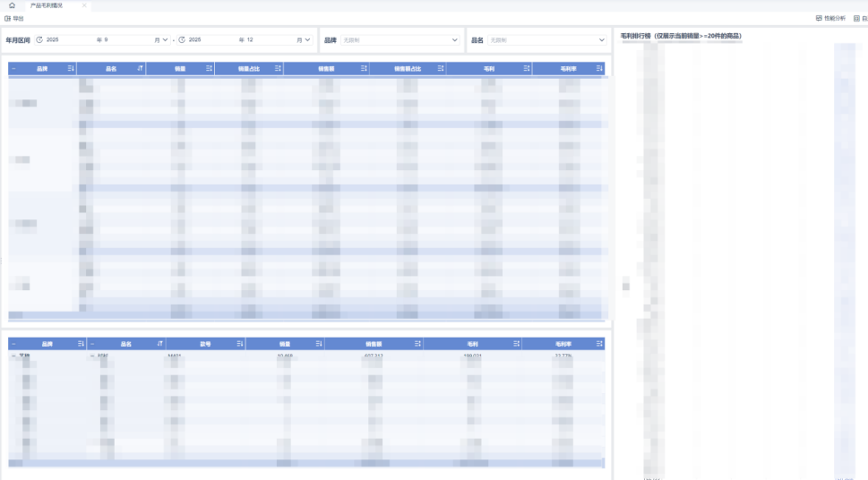
Task: Click the home icon in tab bar
Action: click(x=12, y=5)
